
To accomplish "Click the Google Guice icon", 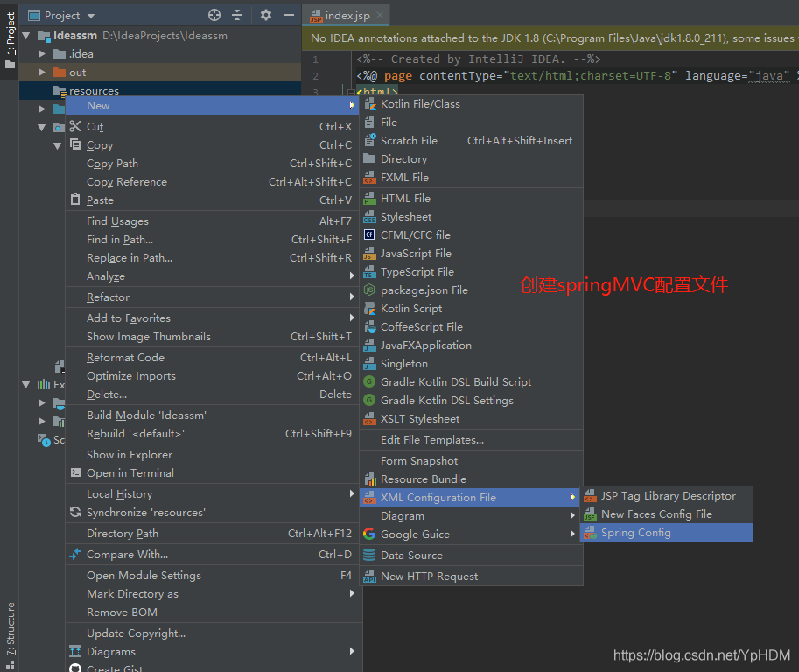I will [369, 535].
